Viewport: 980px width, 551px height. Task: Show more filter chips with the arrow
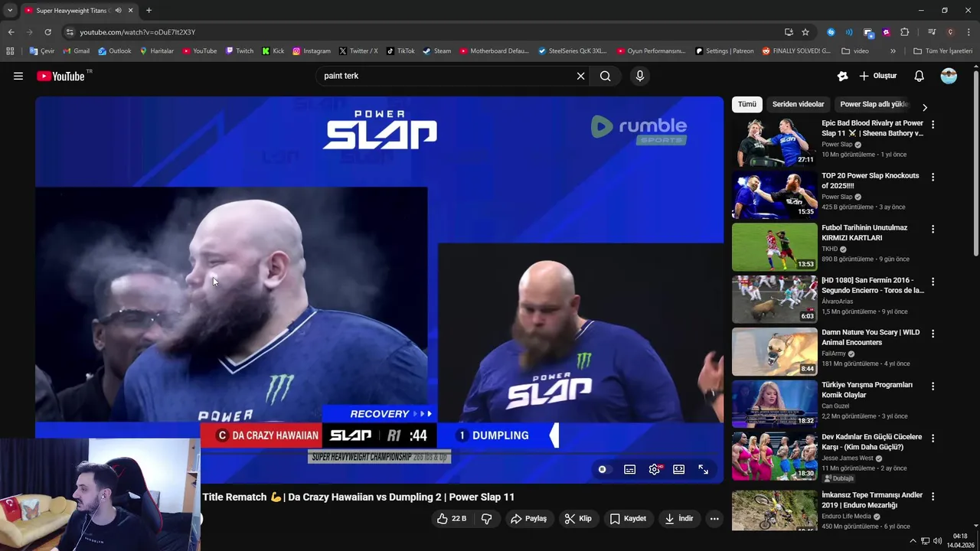click(x=924, y=107)
